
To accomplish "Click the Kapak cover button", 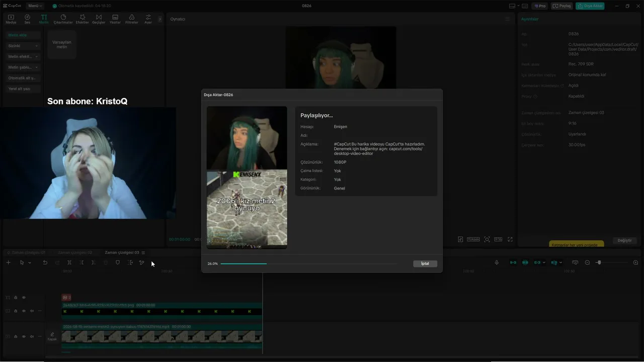I will coord(52,336).
